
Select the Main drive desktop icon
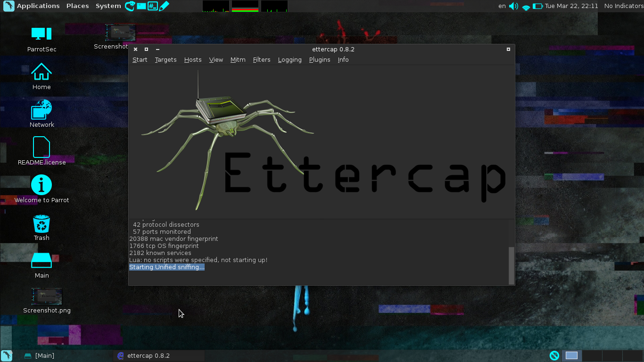click(41, 265)
